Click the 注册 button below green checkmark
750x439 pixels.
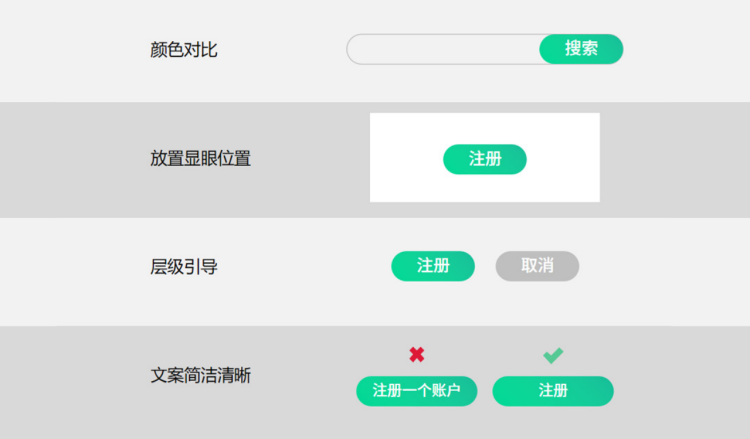pos(553,391)
